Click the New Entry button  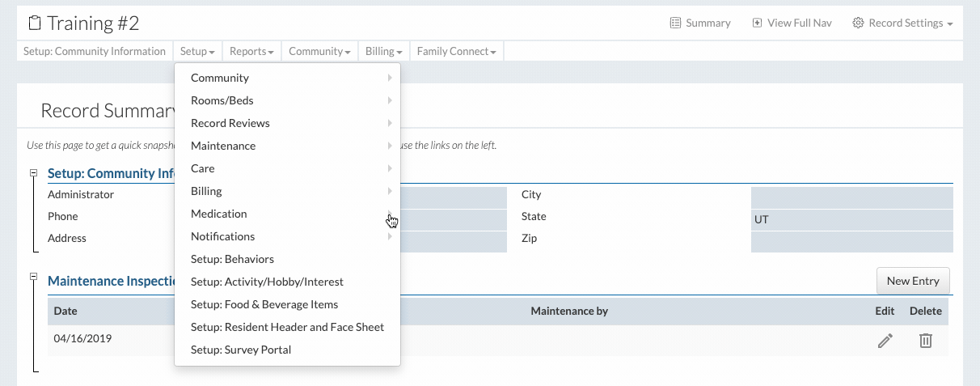click(912, 281)
